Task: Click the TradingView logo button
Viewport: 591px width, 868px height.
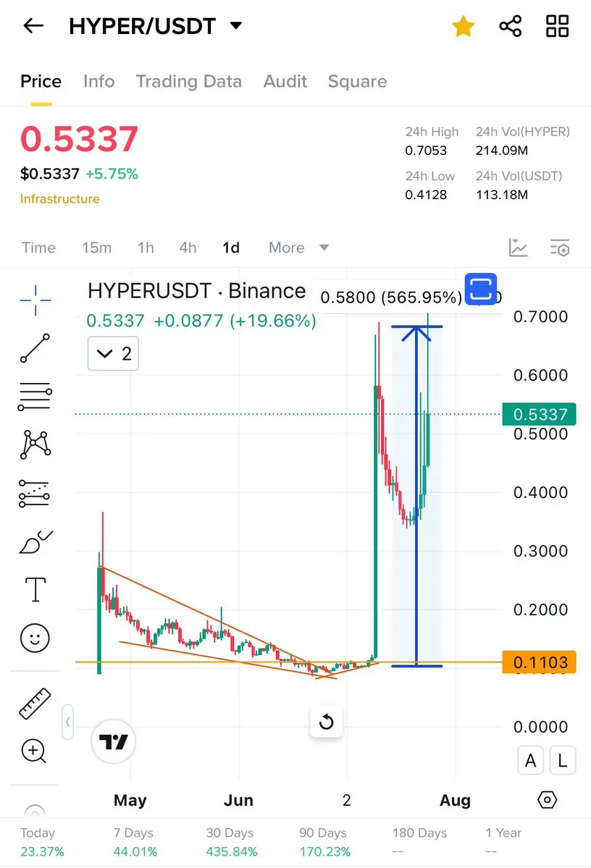Action: click(x=113, y=741)
